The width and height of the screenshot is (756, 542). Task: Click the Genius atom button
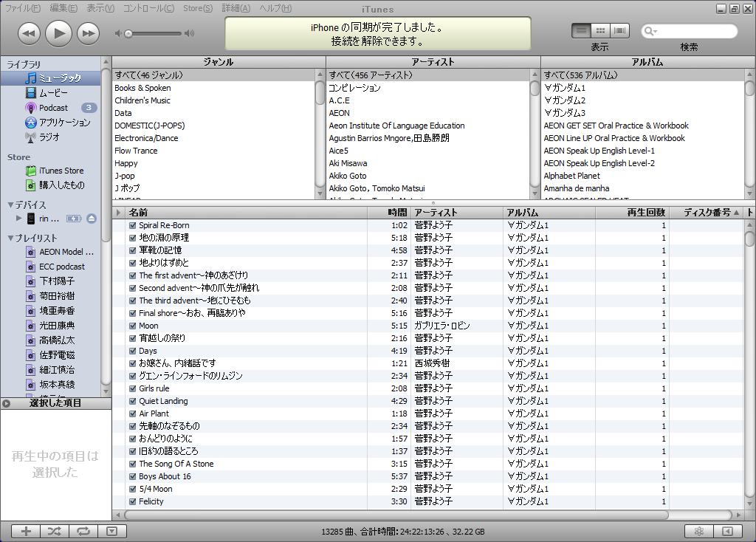(699, 532)
